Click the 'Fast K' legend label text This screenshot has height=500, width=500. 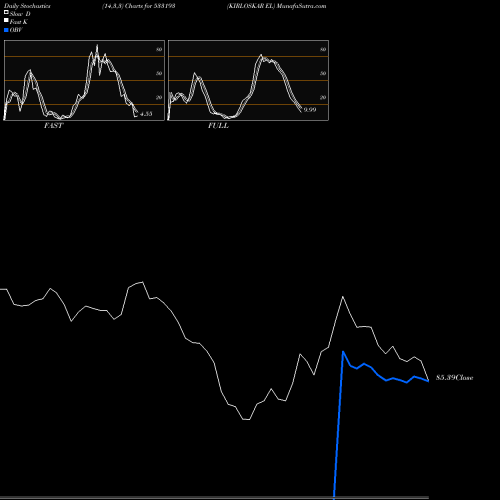click(x=19, y=22)
